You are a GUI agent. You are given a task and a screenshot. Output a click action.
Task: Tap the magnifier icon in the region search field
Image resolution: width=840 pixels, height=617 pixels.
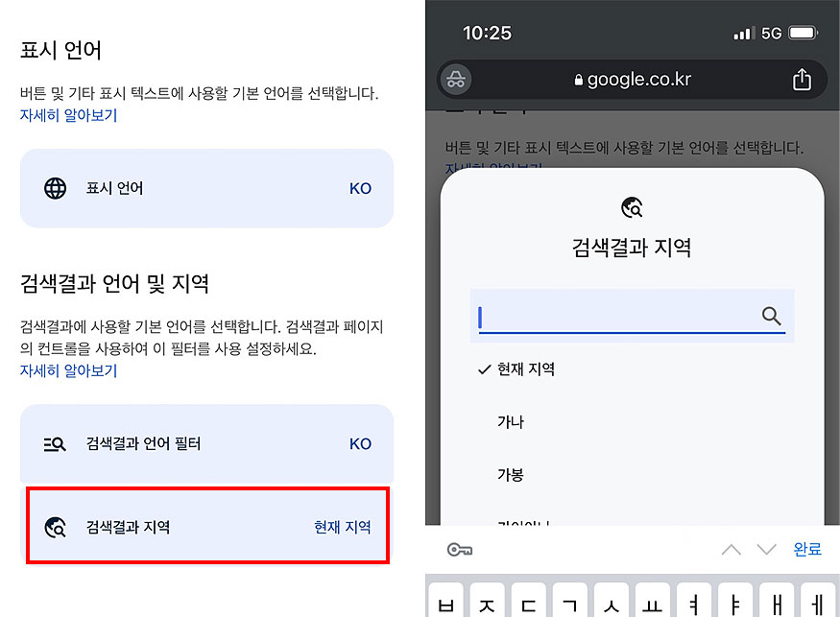coord(772,316)
